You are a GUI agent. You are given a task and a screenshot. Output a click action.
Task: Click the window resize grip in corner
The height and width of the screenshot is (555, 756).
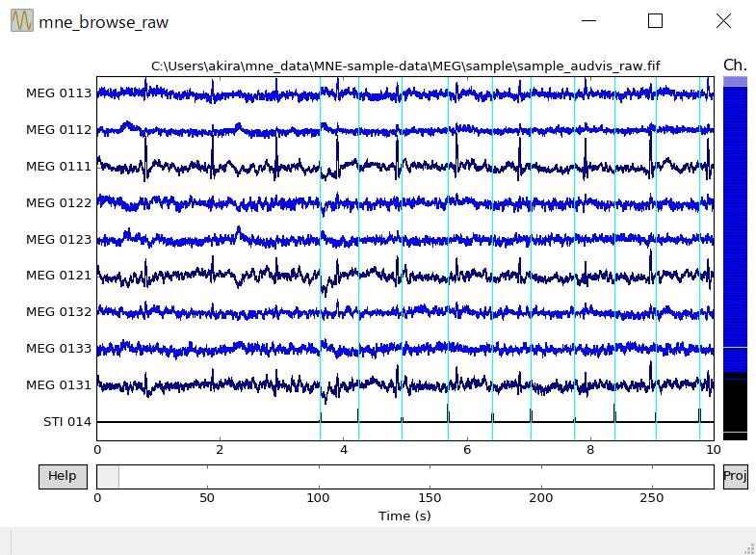point(747,546)
